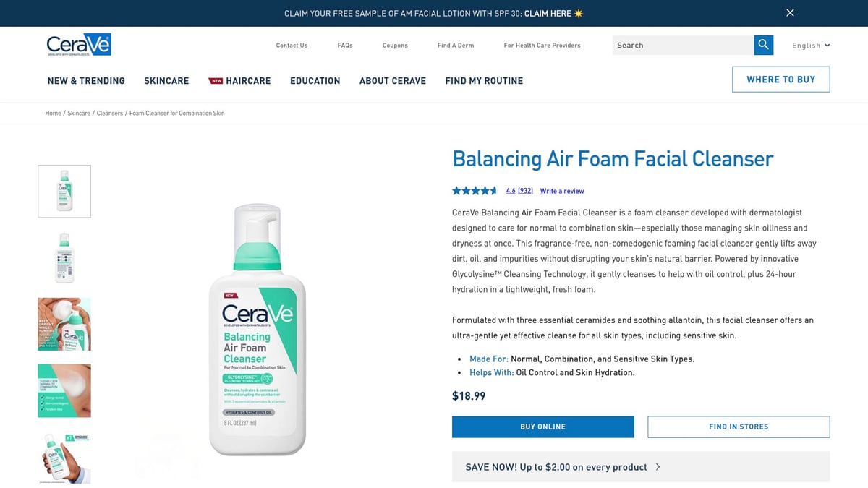Click inside the Search input field

click(x=680, y=45)
